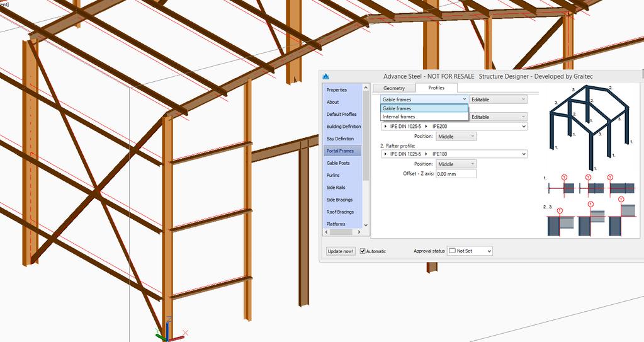Open Platforms in sidebar
This screenshot has width=644, height=342.
[x=336, y=224]
